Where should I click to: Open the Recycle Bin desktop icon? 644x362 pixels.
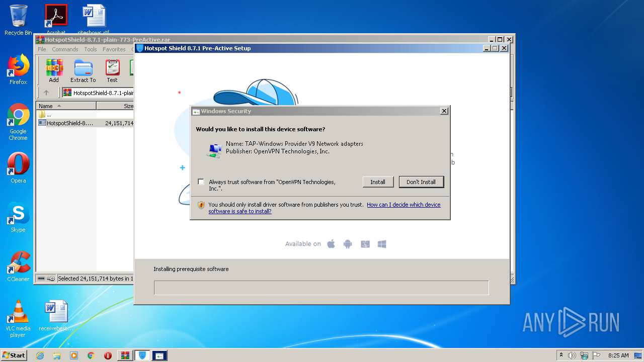[18, 20]
